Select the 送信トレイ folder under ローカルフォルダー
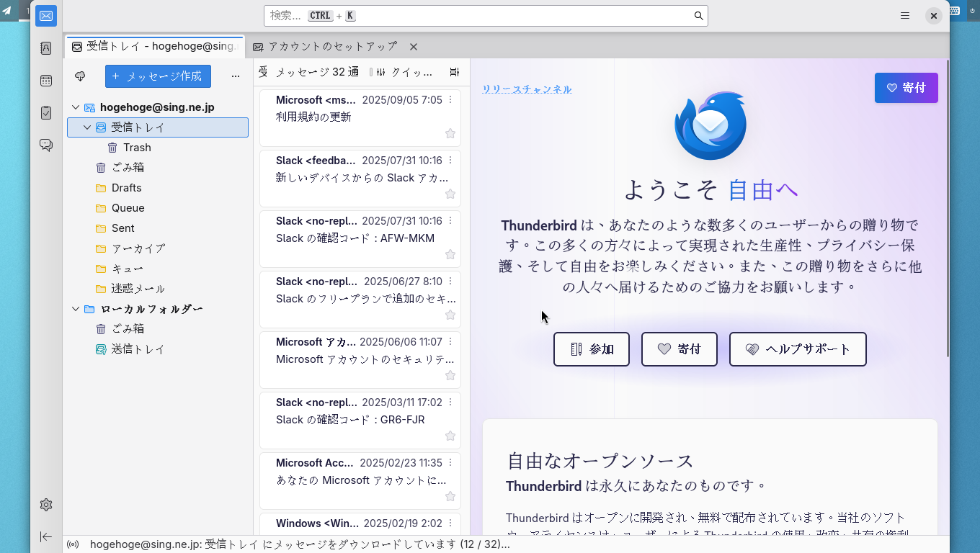This screenshot has width=980, height=553. pos(158,349)
